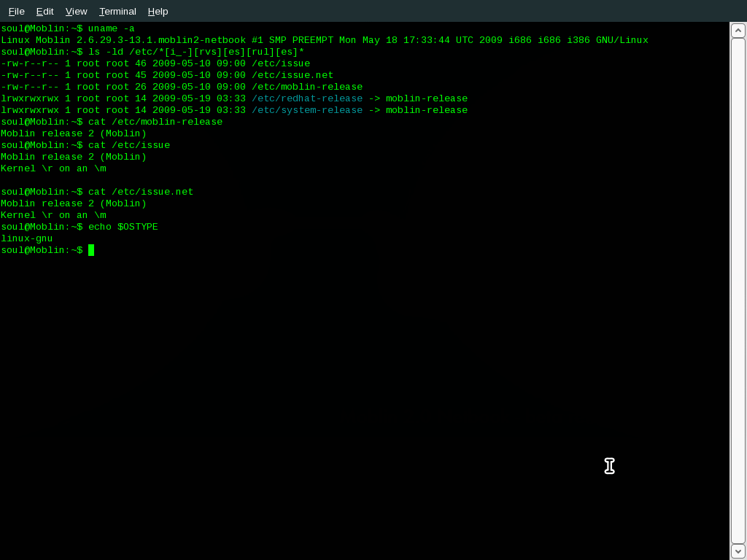Click the 'linux-gnu' output text

(27, 238)
